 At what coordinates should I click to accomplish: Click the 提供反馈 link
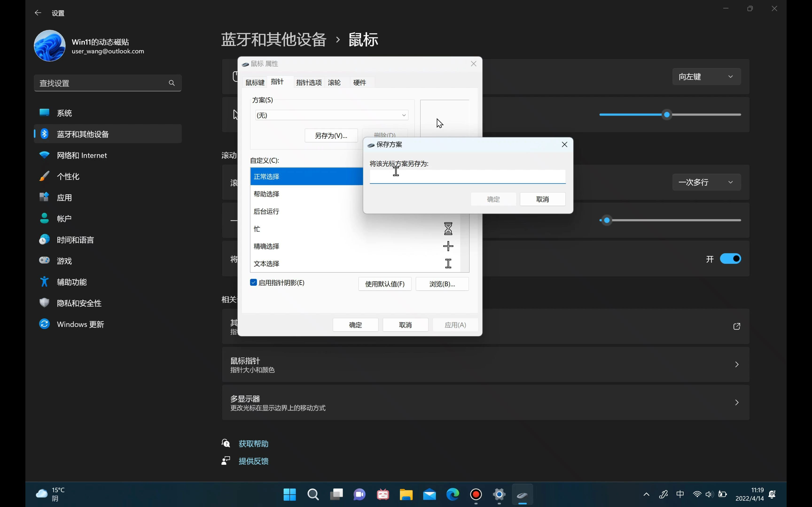pos(253,461)
